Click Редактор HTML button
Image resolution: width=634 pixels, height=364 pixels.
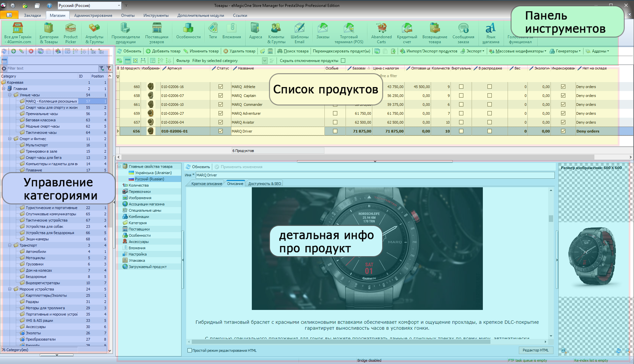click(x=535, y=350)
